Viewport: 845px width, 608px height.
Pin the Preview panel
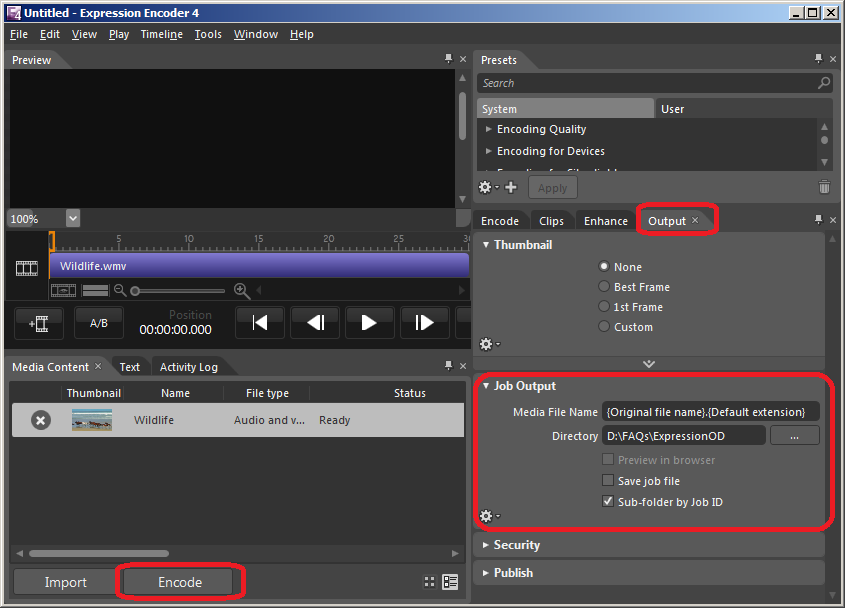click(448, 58)
